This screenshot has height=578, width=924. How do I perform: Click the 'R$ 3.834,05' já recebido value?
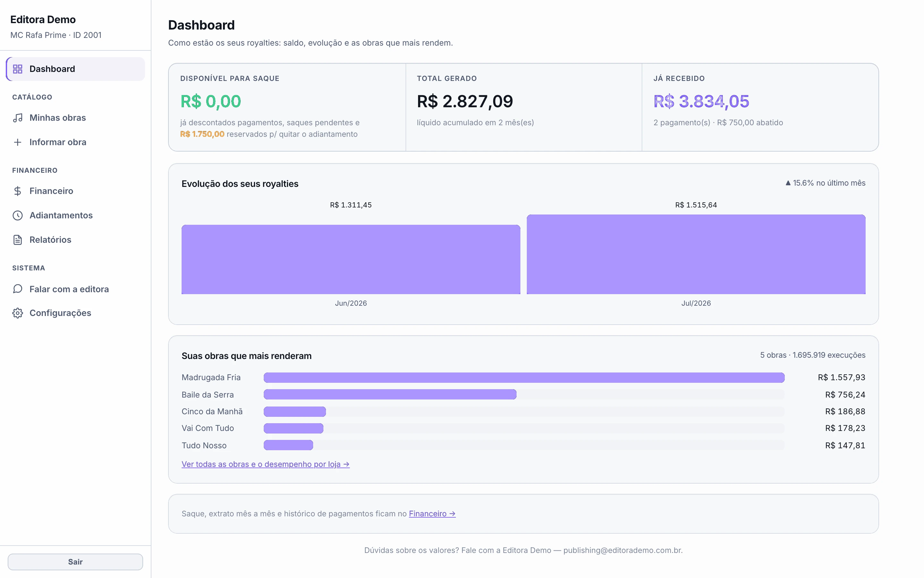point(701,101)
